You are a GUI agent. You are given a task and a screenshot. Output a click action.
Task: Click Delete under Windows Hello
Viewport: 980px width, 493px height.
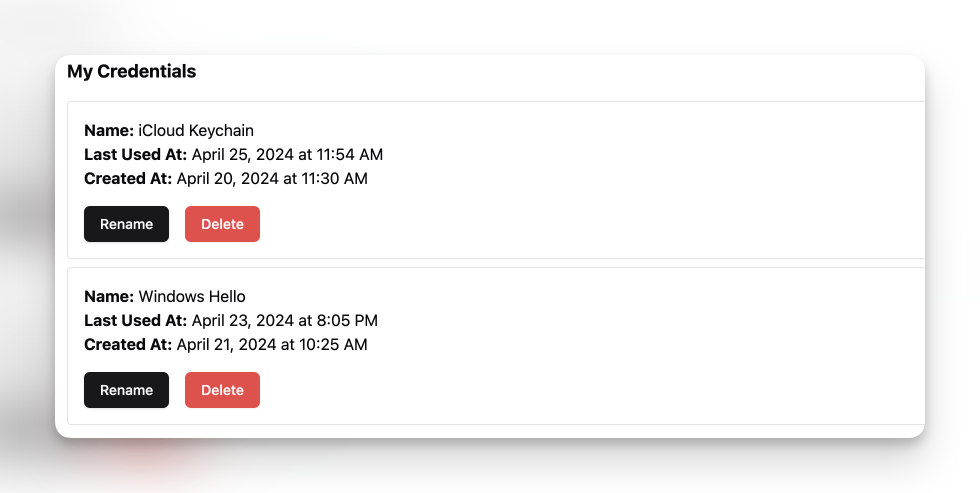click(222, 390)
